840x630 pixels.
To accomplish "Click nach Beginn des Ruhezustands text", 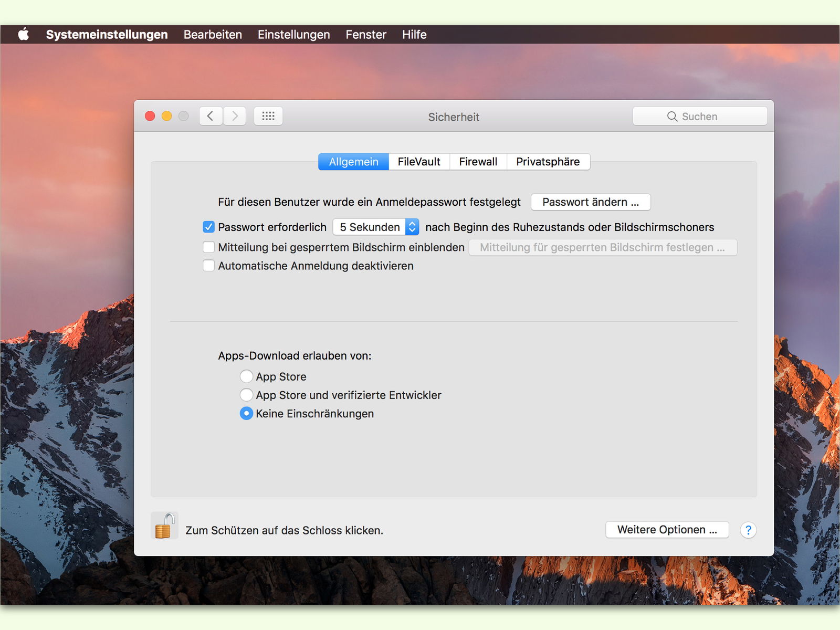I will point(570,227).
